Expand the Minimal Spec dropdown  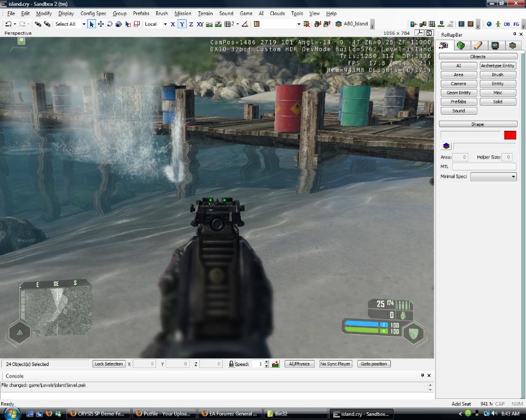493,177
